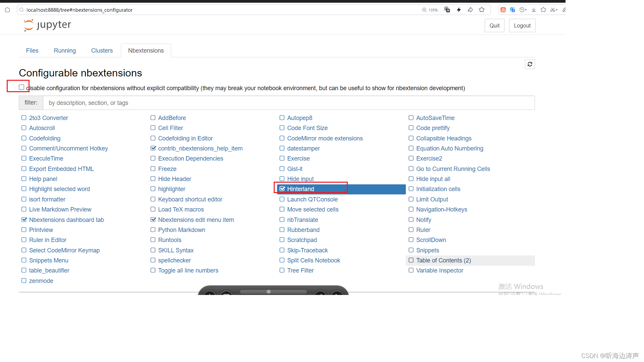The width and height of the screenshot is (644, 362).
Task: Select the Python Markdown extension link
Action: (181, 230)
